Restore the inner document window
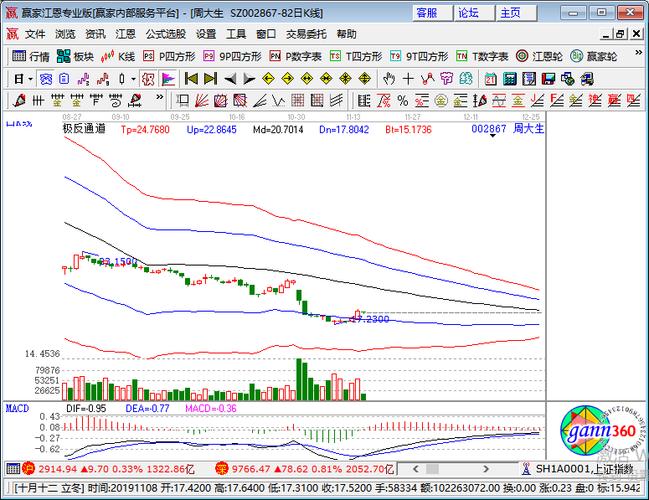The height and width of the screenshot is (500, 649). (620, 34)
